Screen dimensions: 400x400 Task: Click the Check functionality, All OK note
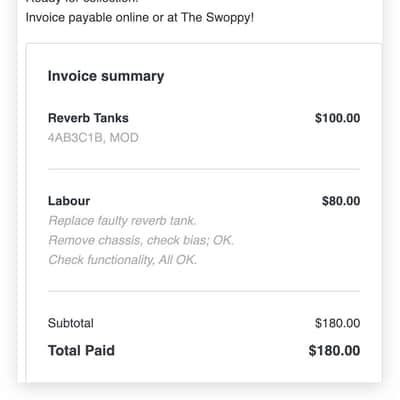(x=123, y=260)
